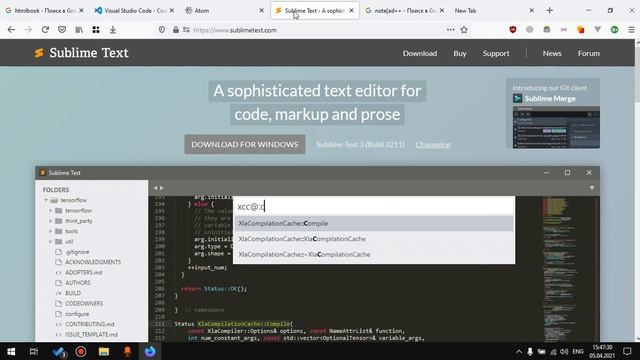Viewport: 640px width, 360px height.
Task: Click the page vertical scrollbar
Action: click(637, 191)
